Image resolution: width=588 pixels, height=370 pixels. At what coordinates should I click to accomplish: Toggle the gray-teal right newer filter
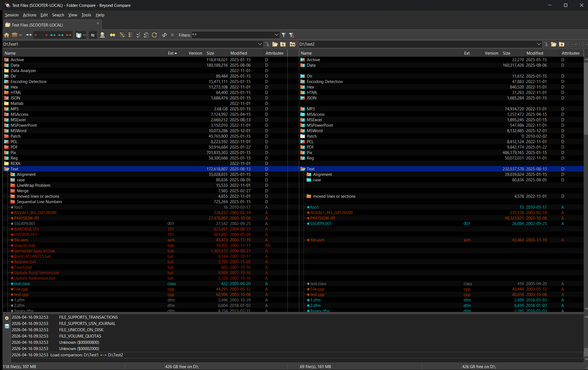click(x=61, y=35)
